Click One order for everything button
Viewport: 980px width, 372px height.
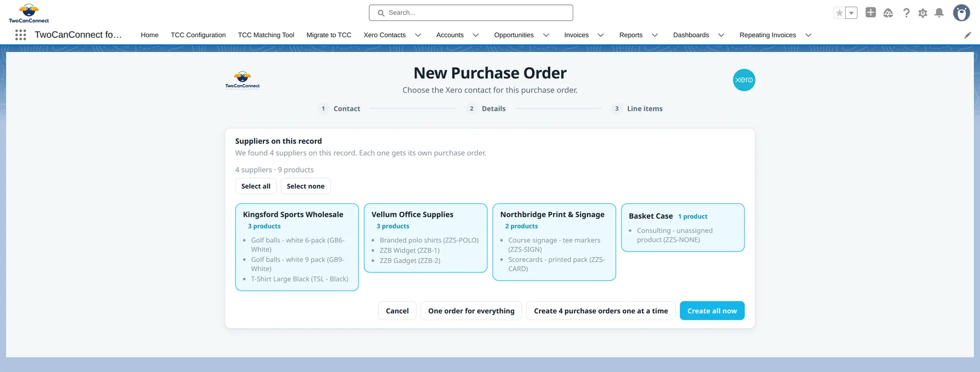click(x=472, y=311)
